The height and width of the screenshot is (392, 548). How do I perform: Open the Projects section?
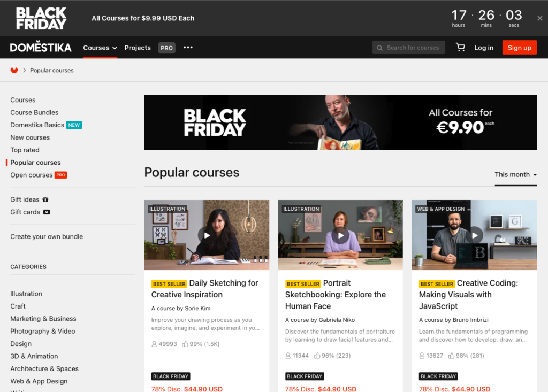click(138, 48)
